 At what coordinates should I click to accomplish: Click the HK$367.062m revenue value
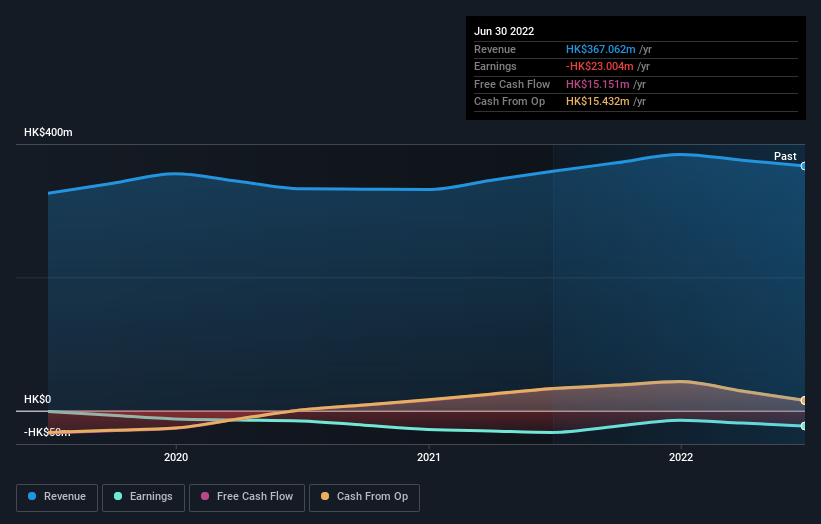(601, 49)
